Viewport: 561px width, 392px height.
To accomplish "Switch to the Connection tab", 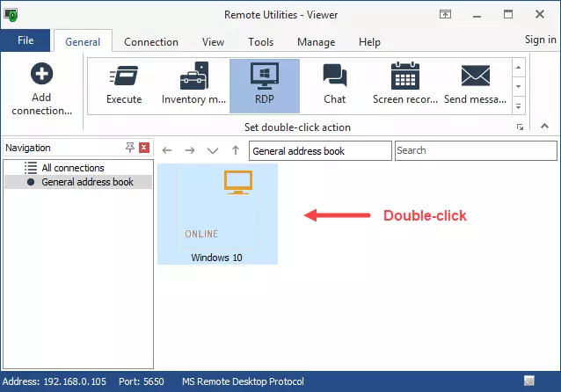I will click(151, 42).
